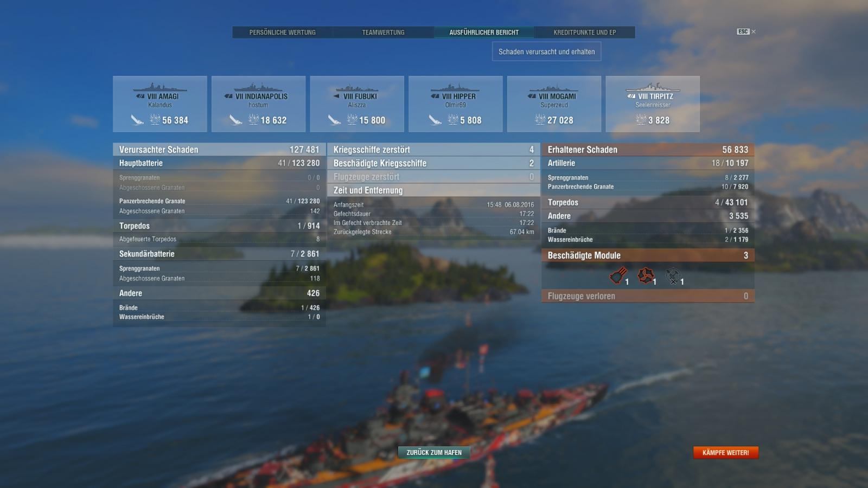
Task: Click the sunk-ship icon on Indianapolis card
Action: click(x=235, y=120)
